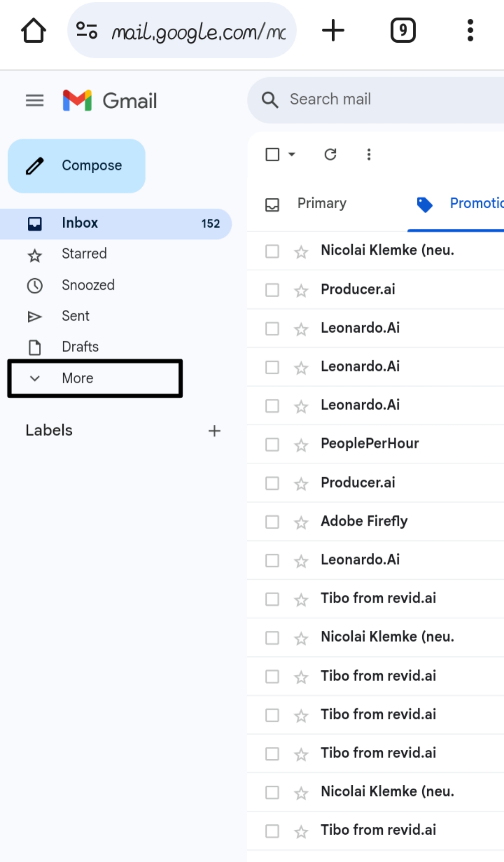
Task: Open a new browser tab with plus icon
Action: [x=333, y=31]
